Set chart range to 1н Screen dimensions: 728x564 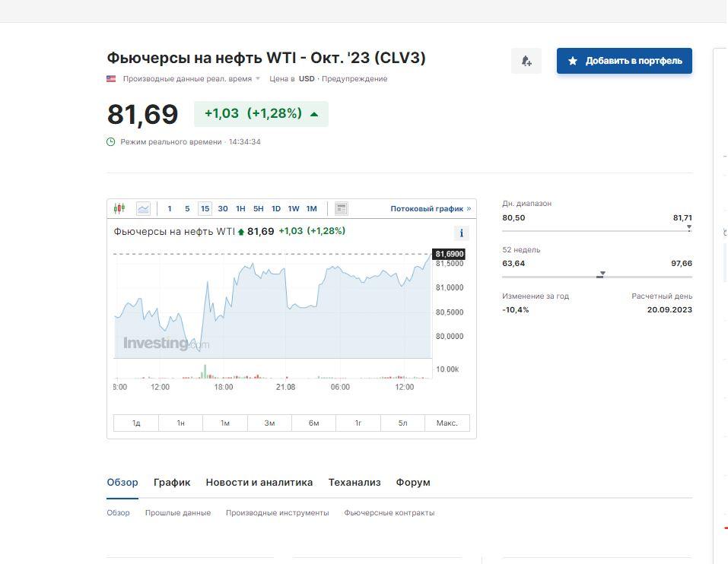[x=180, y=423]
